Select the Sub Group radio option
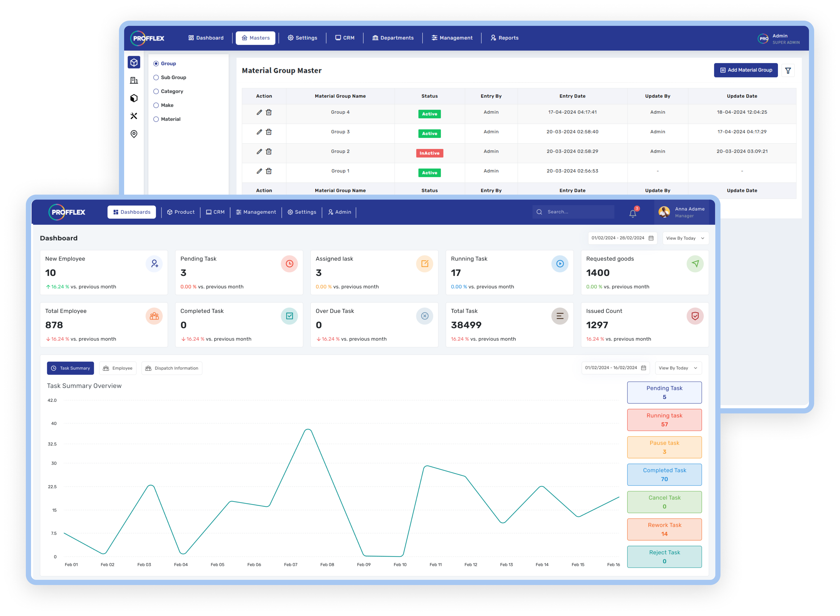The image size is (840, 616). [156, 78]
